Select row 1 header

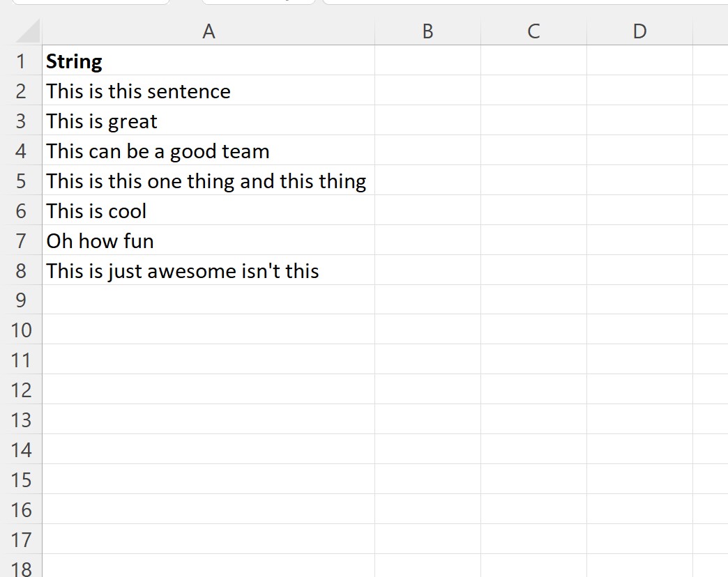tap(21, 61)
